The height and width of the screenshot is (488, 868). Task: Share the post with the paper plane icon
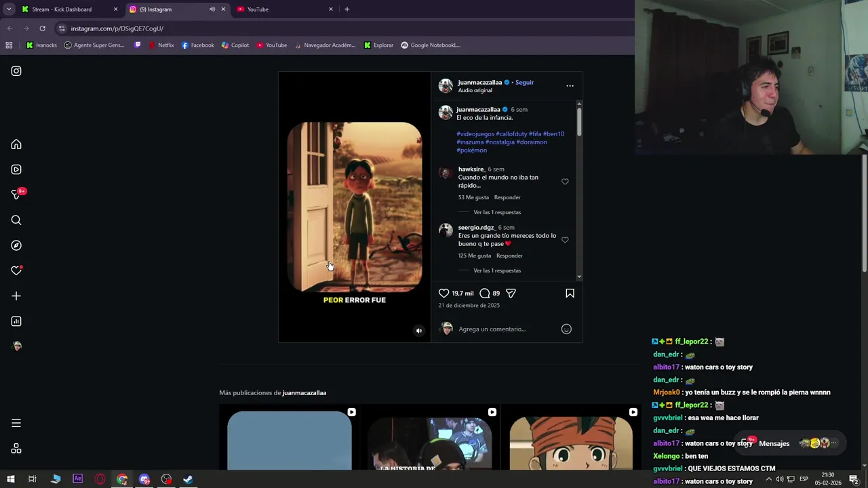point(511,293)
